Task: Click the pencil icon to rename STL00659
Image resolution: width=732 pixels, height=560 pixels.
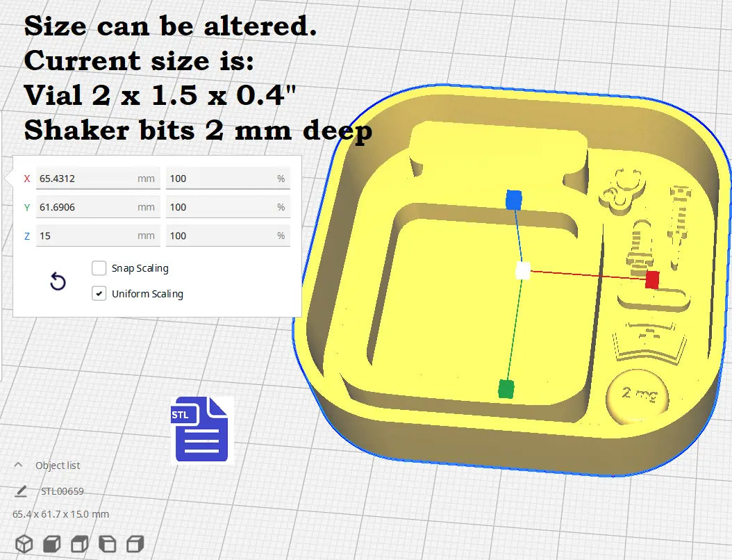Action: 21,491
